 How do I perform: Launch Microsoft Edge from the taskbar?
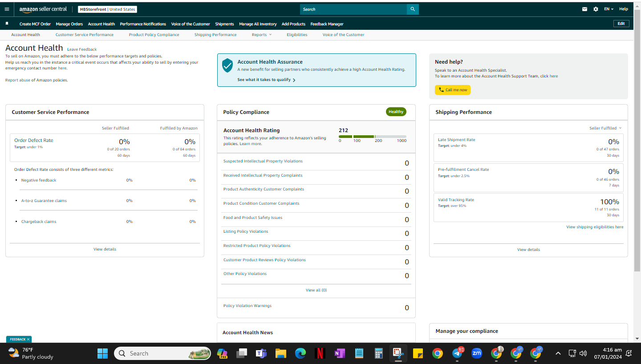click(300, 353)
